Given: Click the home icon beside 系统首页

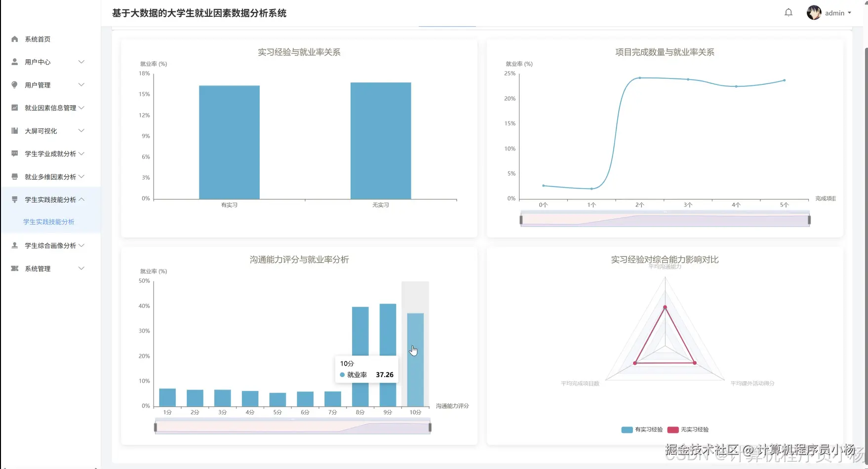Looking at the screenshot, I should tap(15, 39).
